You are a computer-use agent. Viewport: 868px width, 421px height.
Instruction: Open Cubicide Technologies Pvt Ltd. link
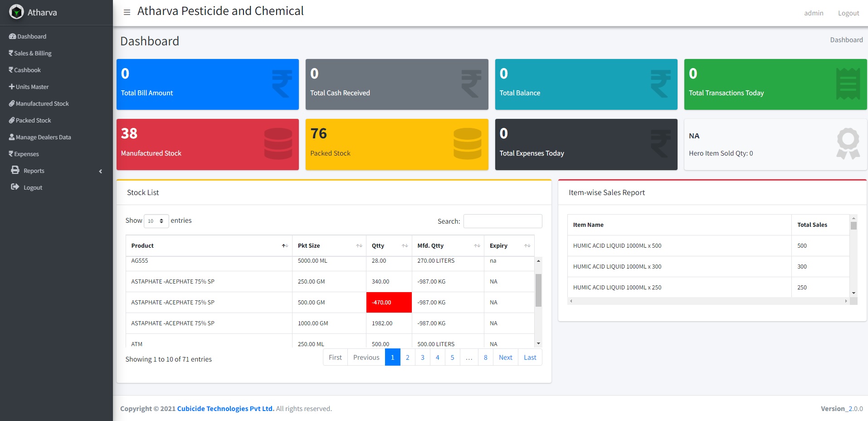[225, 409]
